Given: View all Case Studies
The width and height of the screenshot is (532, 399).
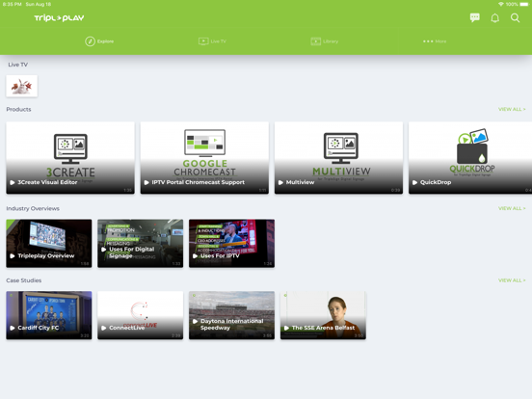Looking at the screenshot, I should pyautogui.click(x=512, y=280).
